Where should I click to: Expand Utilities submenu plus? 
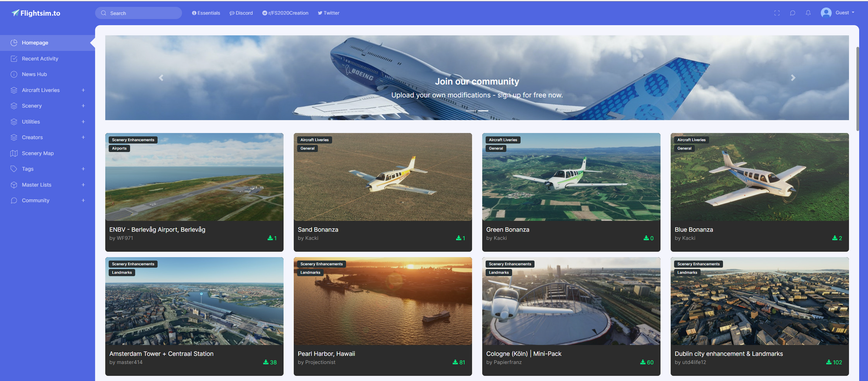tap(83, 122)
